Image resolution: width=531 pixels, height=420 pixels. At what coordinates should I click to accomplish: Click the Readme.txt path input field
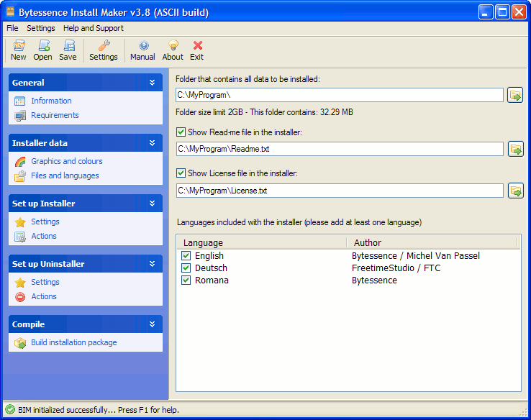(340, 149)
